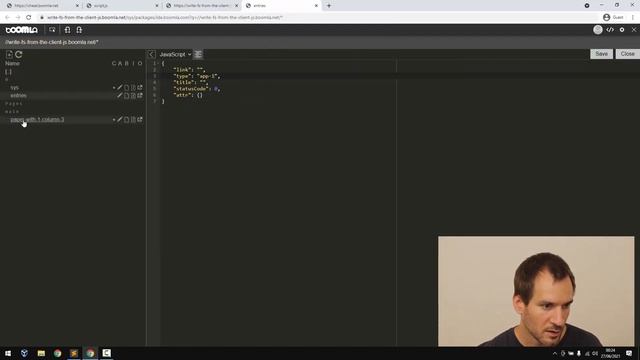This screenshot has height=360, width=640.
Task: Click the first bookmark-style icon in Boomla toolbar
Action: pyautogui.click(x=67, y=30)
